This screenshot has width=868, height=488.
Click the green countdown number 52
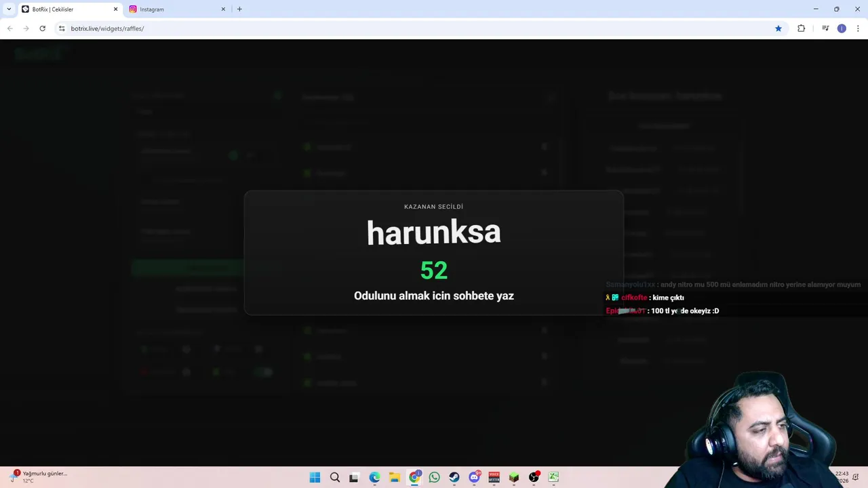434,270
